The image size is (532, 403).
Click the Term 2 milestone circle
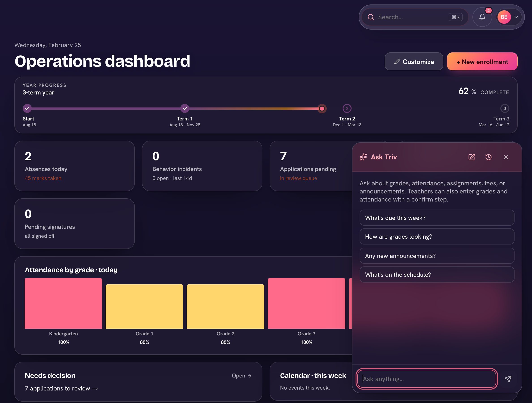pyautogui.click(x=347, y=108)
